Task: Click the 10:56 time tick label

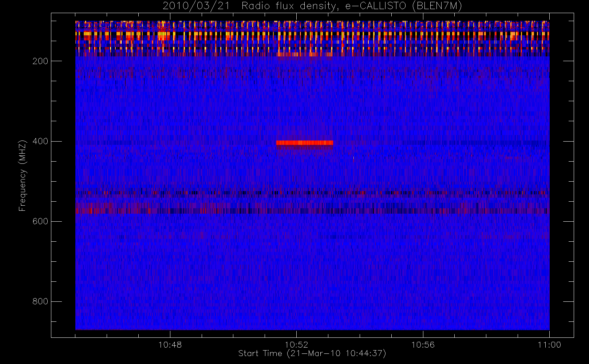Action: 423,345
